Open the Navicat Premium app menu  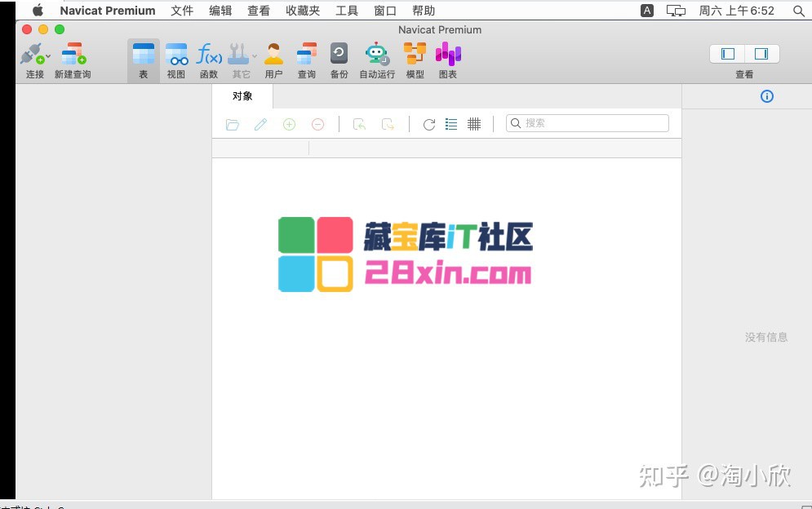pyautogui.click(x=108, y=11)
